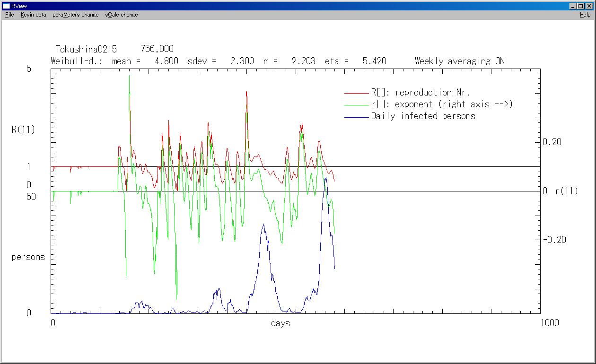Click the 'persons' left axis label

click(x=28, y=257)
